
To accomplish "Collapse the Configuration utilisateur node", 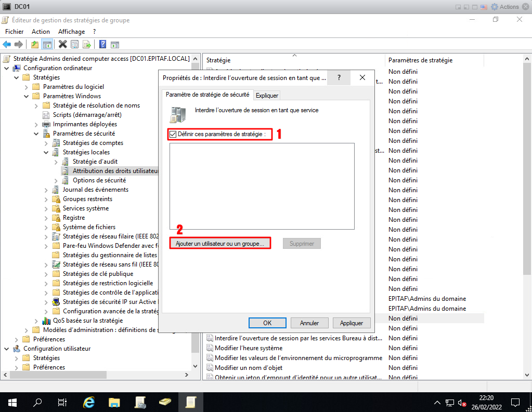I will pos(7,349).
